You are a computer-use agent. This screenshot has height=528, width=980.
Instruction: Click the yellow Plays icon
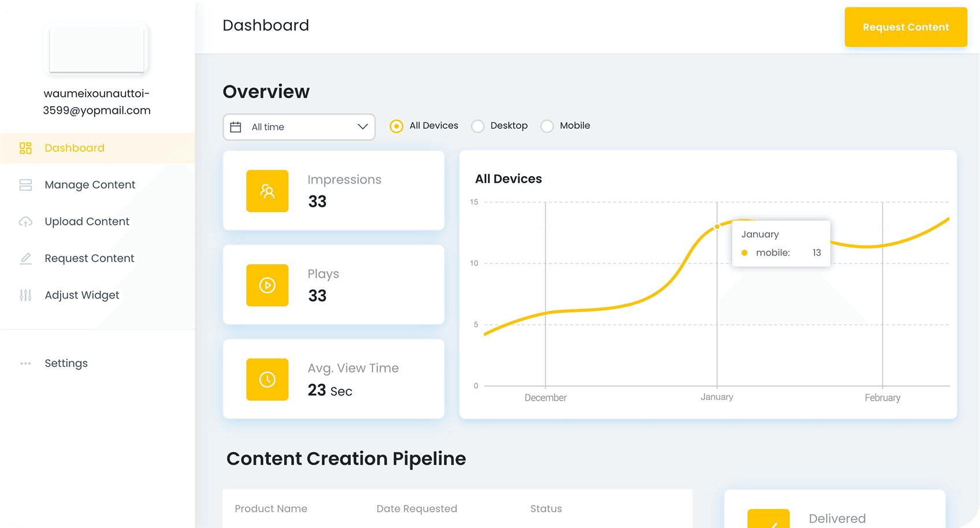267,285
